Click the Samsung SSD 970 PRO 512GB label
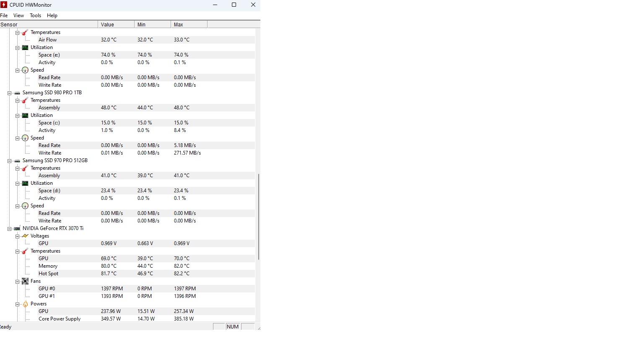The image size is (644, 362). 55,160
